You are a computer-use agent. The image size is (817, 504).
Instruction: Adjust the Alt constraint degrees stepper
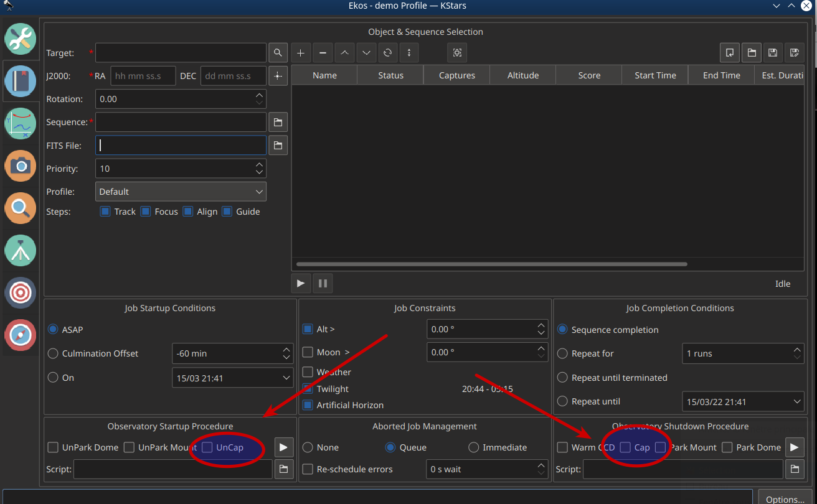pos(541,329)
